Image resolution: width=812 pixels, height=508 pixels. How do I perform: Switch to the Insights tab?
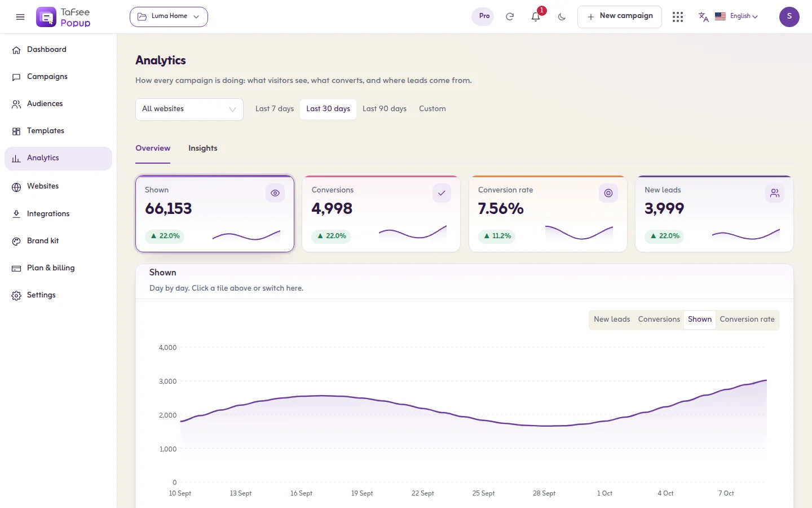click(x=203, y=148)
